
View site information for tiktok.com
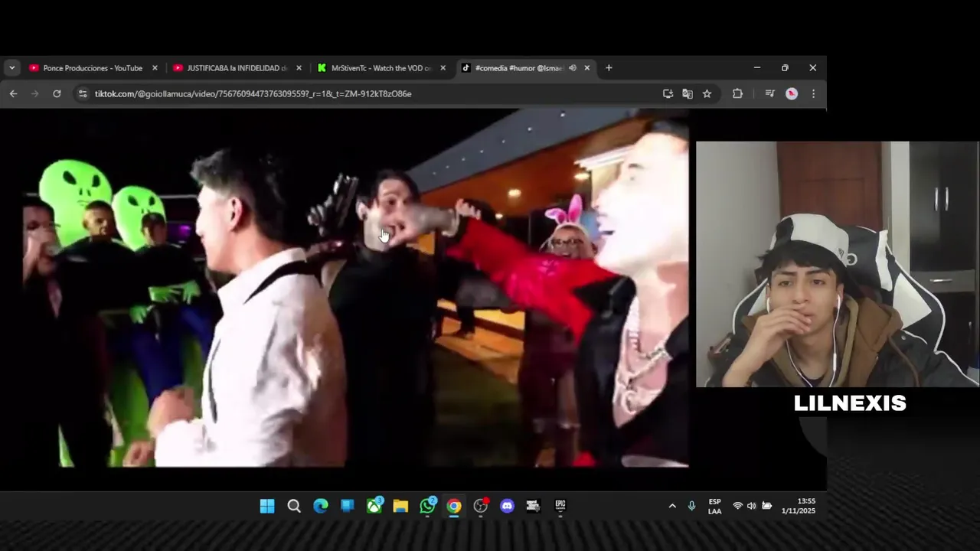point(83,93)
